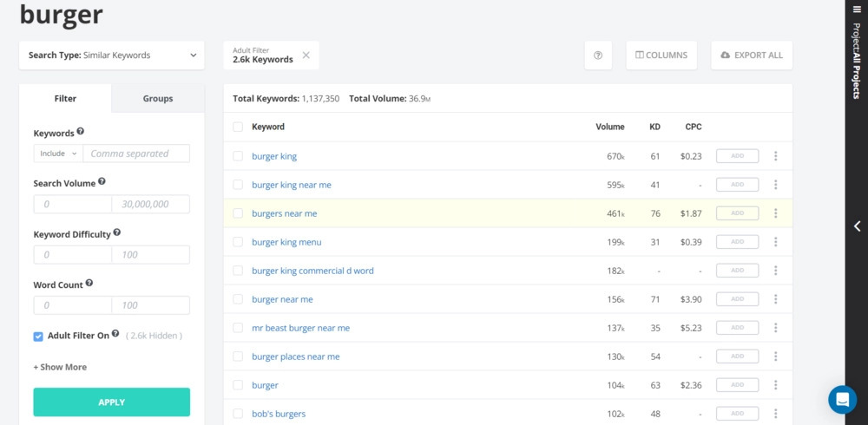This screenshot has height=425, width=868.
Task: Click the help question mark icon button
Action: [598, 56]
